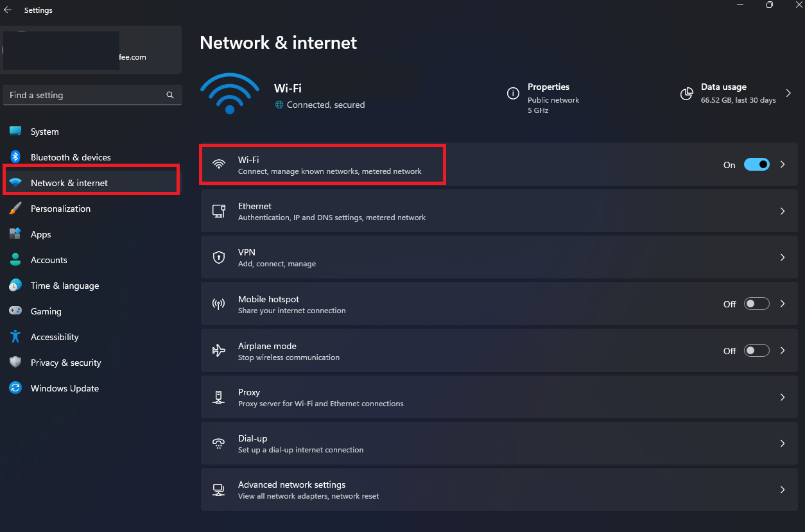The image size is (805, 532).
Task: Turn on the Airplane mode toggle
Action: 756,351
